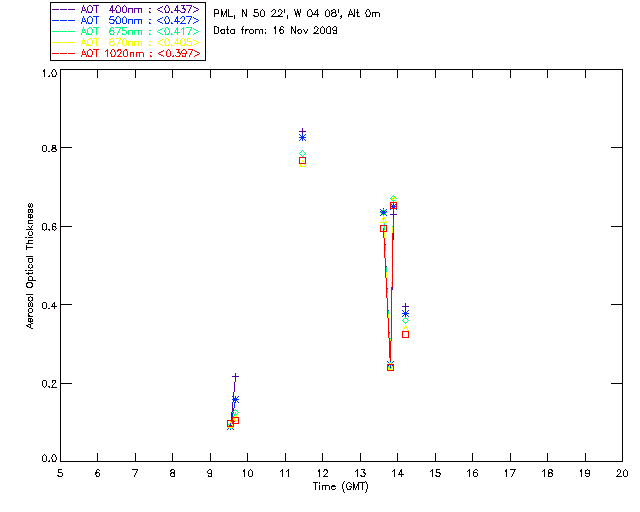Click the isolated red square marker near 0.32
Image resolution: width=640 pixels, height=512 pixels.
click(x=405, y=334)
